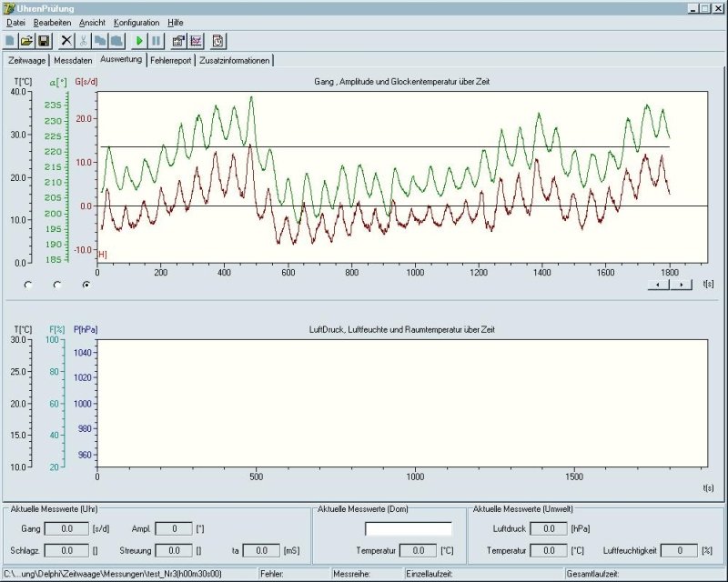This screenshot has height=582, width=728.
Task: Click the clock document icon in the toolbar
Action: [218, 41]
